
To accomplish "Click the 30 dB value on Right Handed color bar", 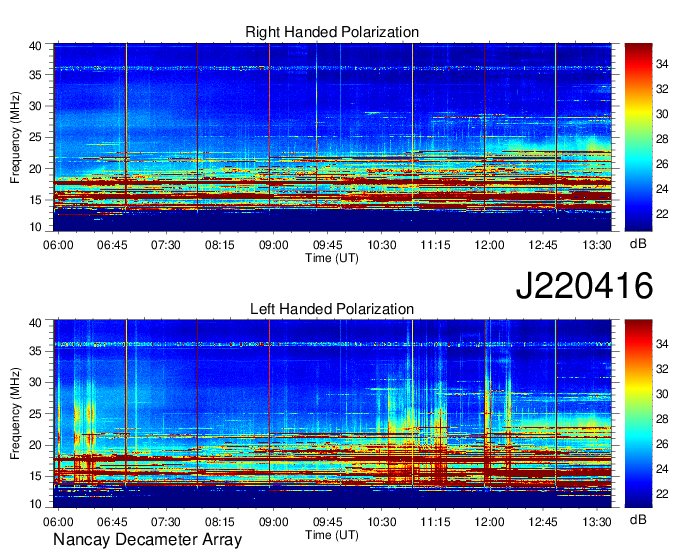I will tap(662, 114).
